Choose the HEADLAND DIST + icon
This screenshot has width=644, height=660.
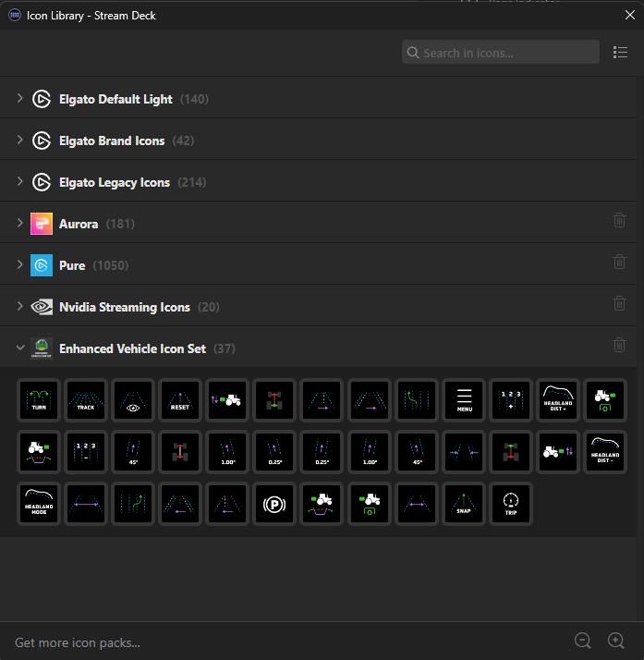click(x=558, y=400)
